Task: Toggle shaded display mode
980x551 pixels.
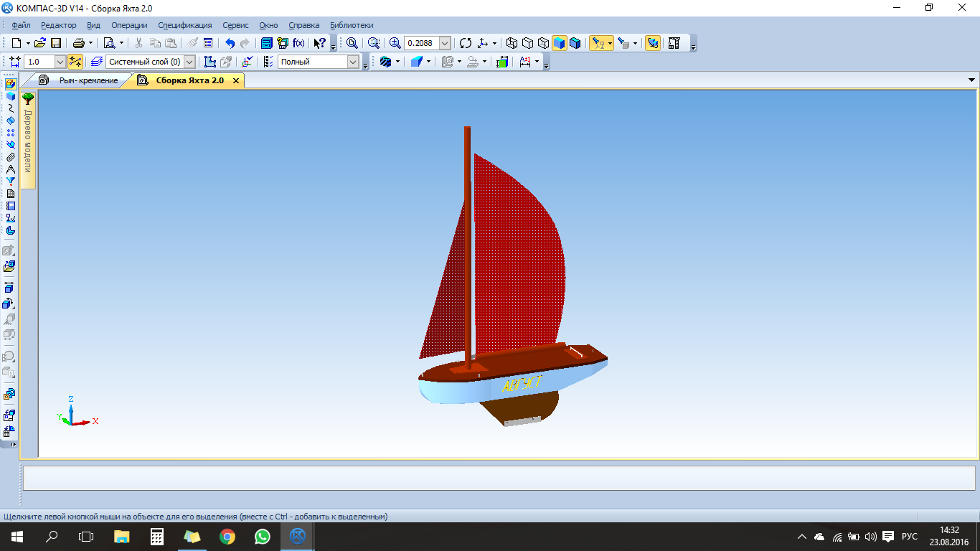Action: [559, 43]
